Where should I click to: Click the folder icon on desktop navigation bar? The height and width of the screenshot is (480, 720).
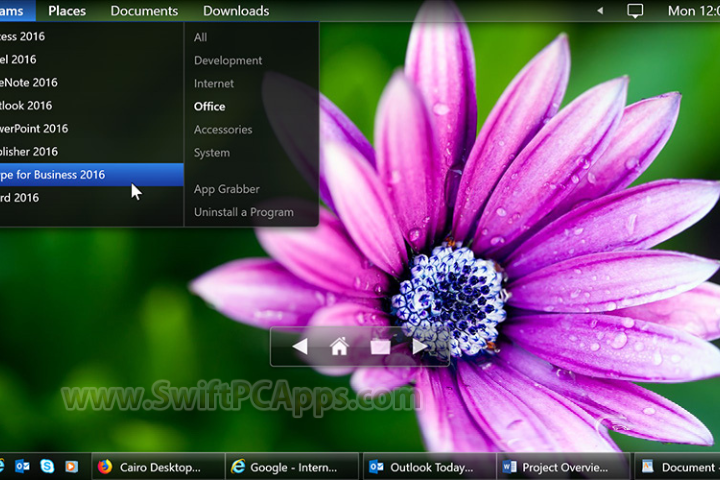(x=380, y=346)
